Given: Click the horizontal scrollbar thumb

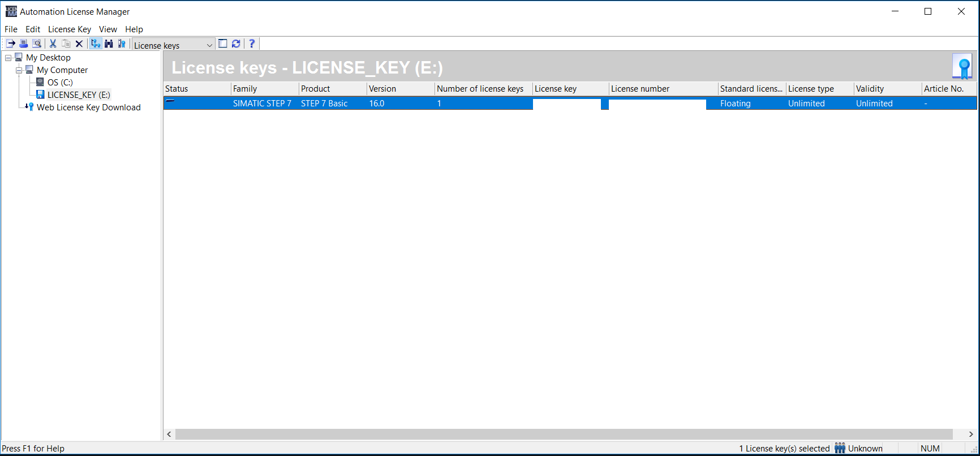Looking at the screenshot, I should [x=564, y=435].
